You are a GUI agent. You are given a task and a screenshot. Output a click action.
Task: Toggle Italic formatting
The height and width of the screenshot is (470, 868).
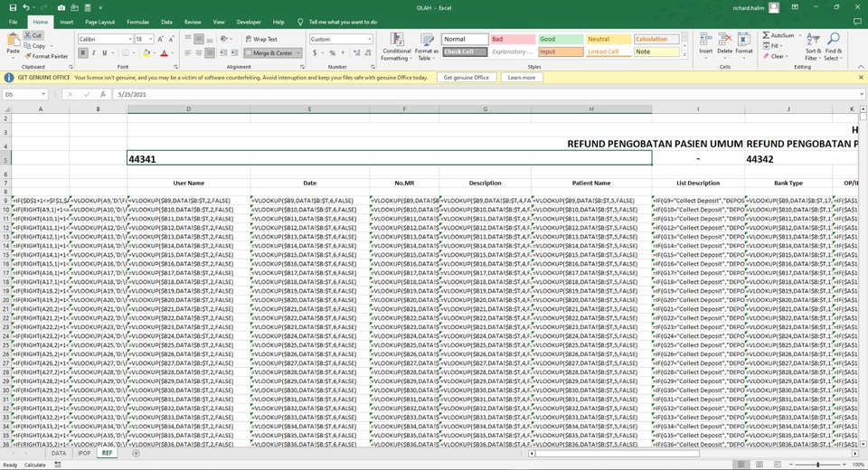93,53
